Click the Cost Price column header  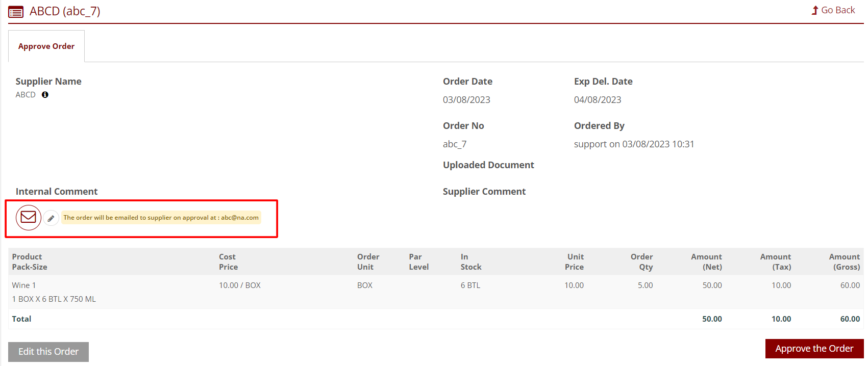228,262
